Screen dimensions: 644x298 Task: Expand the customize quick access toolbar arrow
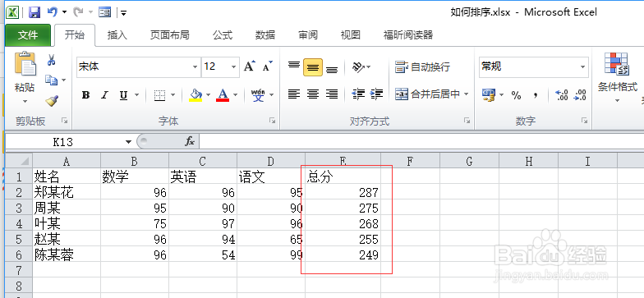tap(123, 13)
